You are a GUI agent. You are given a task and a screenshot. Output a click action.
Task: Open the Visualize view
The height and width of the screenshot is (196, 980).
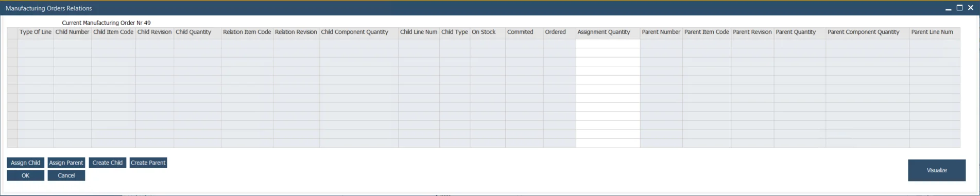(x=937, y=170)
